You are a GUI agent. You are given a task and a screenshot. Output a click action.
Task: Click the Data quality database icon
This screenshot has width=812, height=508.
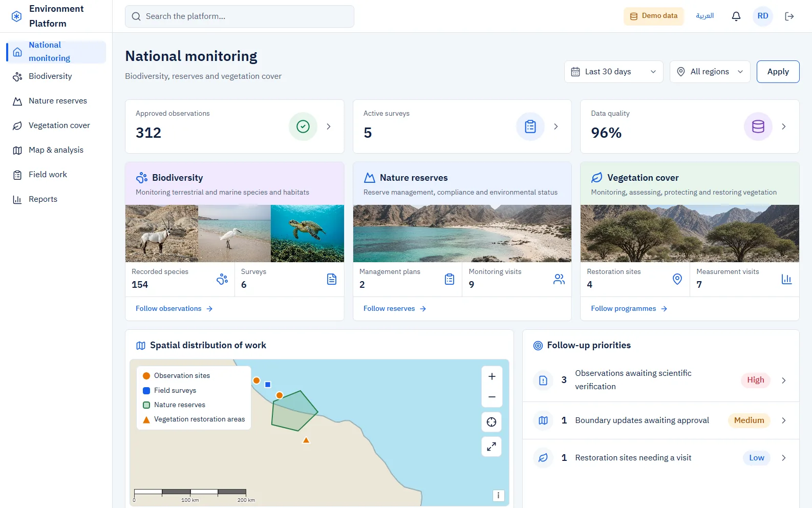click(x=758, y=126)
